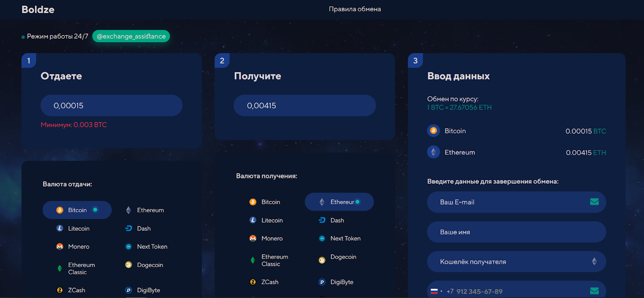This screenshot has width=644, height=298.
Task: Select Dash as currency to receive
Action: tap(332, 220)
